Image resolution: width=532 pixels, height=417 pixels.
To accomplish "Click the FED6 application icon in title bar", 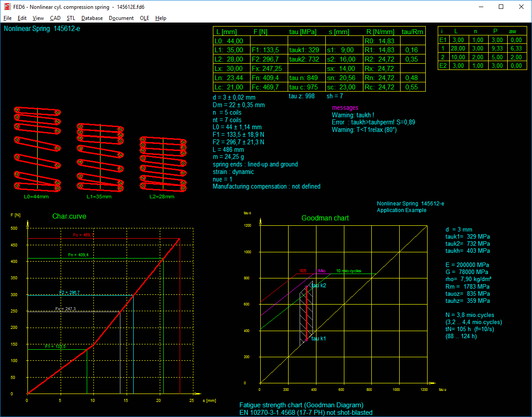I will coord(7,7).
